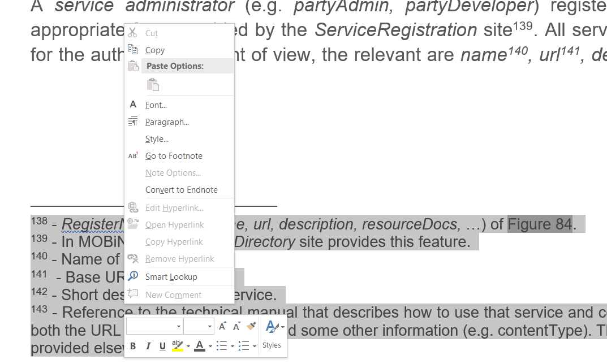Screen dimensions: 607x364
Task: Apply the font color button
Action: (199, 346)
